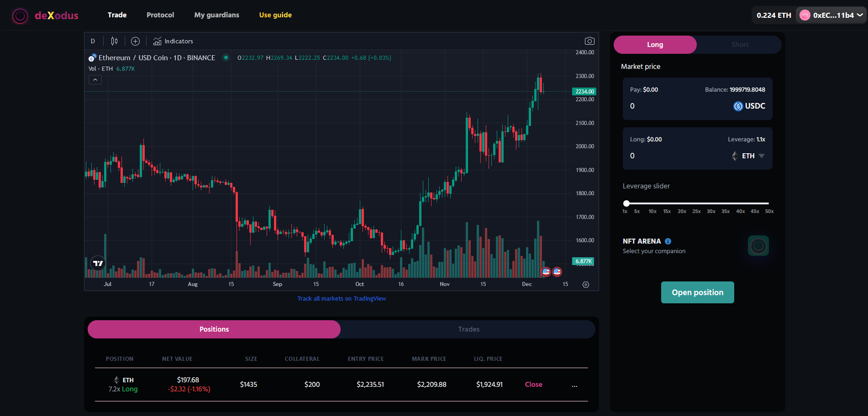Click the $2,209.88 mark price cell
The image size is (868, 416).
click(431, 385)
